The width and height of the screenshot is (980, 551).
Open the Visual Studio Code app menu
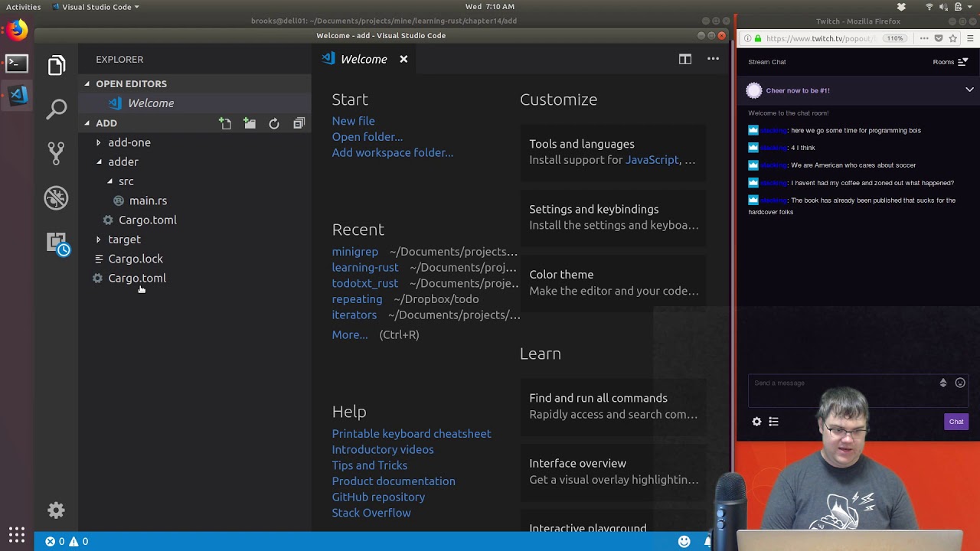coord(96,7)
